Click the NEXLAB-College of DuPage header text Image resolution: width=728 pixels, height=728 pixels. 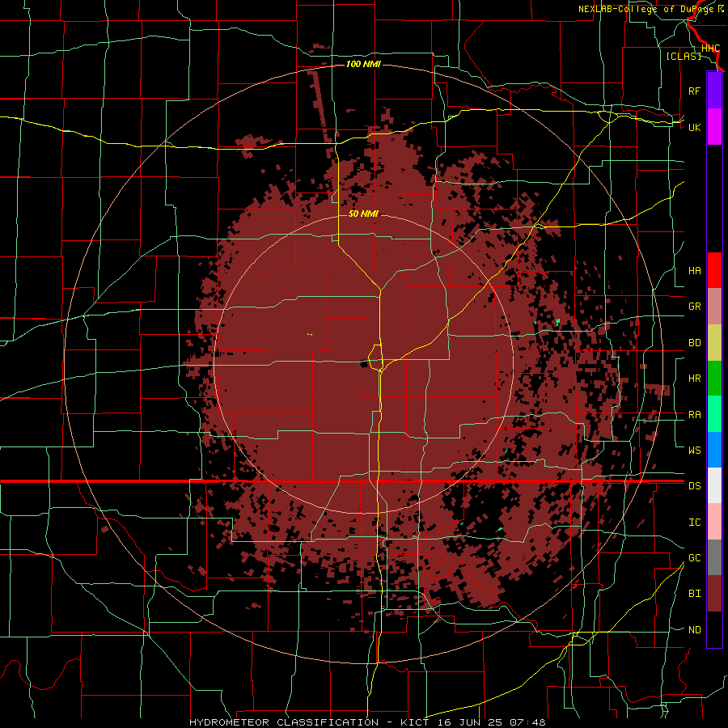pyautogui.click(x=646, y=9)
